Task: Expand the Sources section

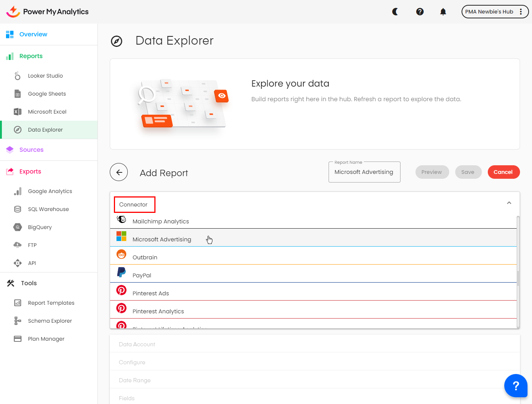Action: click(x=31, y=150)
